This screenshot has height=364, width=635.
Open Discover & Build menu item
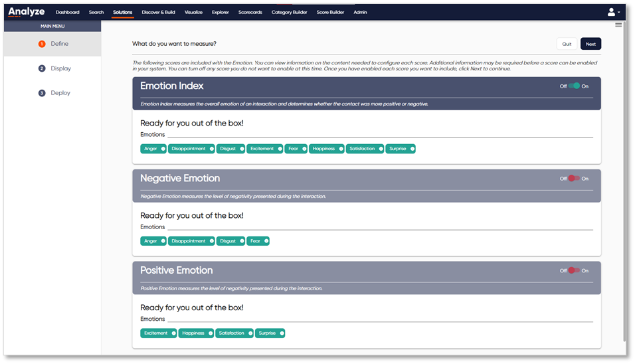(158, 12)
